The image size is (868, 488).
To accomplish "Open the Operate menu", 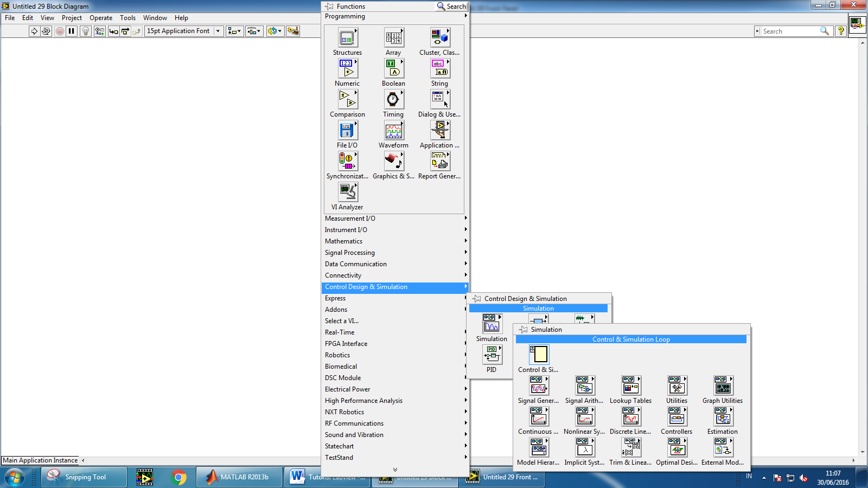I will point(101,18).
